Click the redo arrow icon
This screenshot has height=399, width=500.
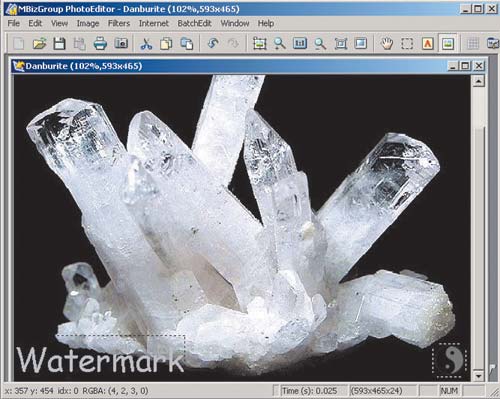(x=233, y=43)
